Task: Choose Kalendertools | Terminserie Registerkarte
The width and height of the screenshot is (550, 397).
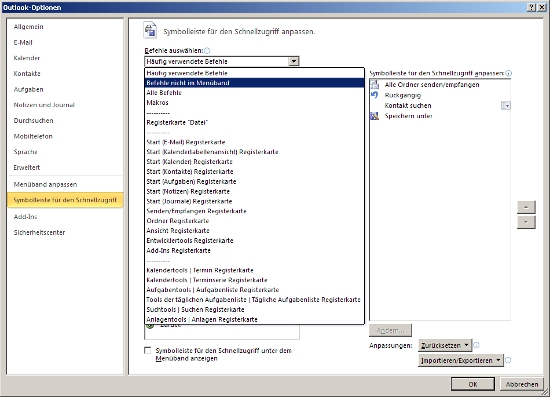Action: 254,280
